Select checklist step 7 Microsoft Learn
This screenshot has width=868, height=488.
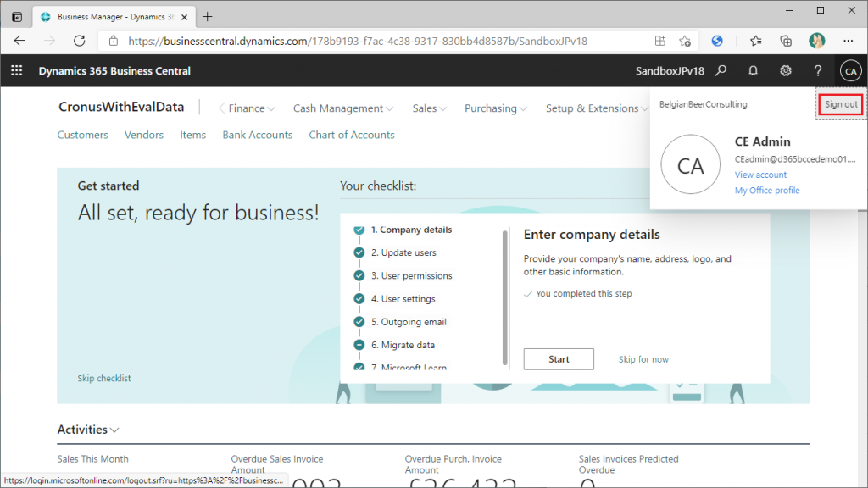click(409, 366)
